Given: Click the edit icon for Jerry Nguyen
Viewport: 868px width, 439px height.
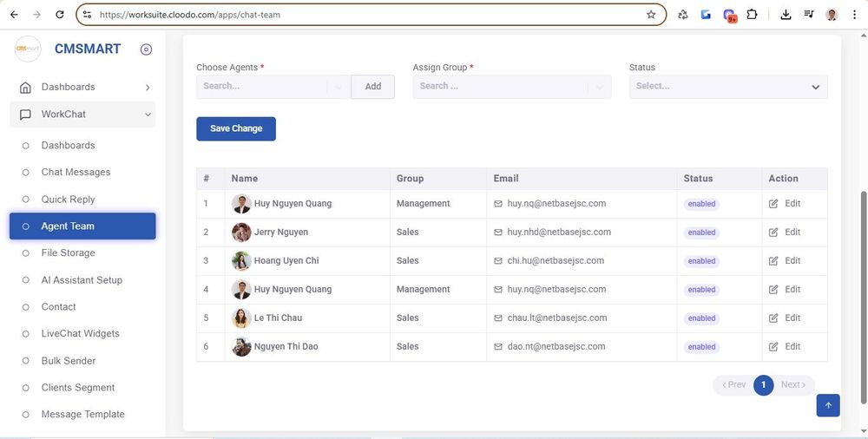Looking at the screenshot, I should pyautogui.click(x=773, y=233).
